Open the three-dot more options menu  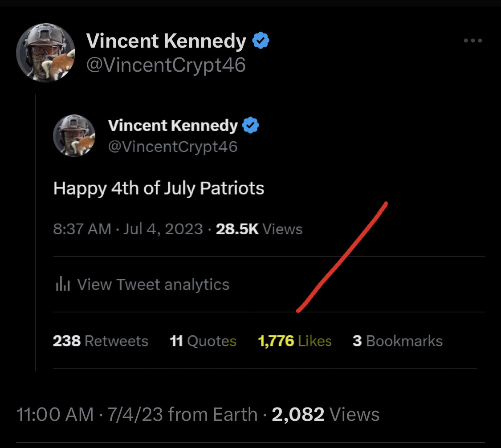472,41
